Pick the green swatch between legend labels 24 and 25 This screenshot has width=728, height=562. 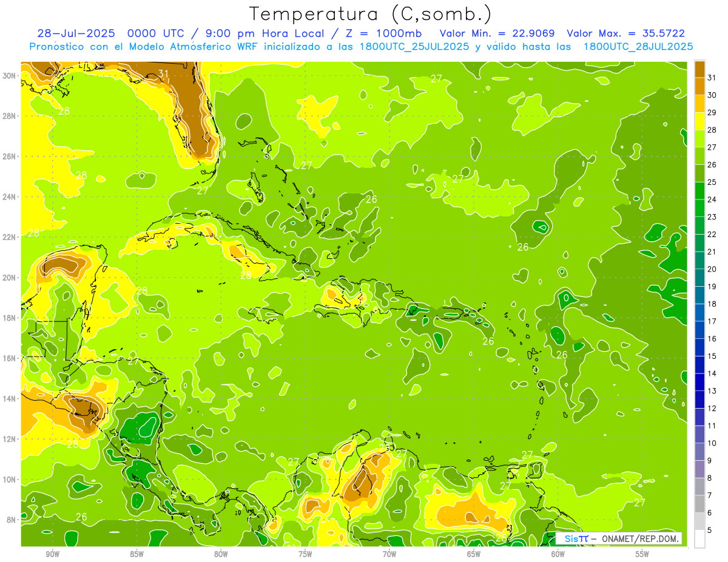tap(699, 190)
